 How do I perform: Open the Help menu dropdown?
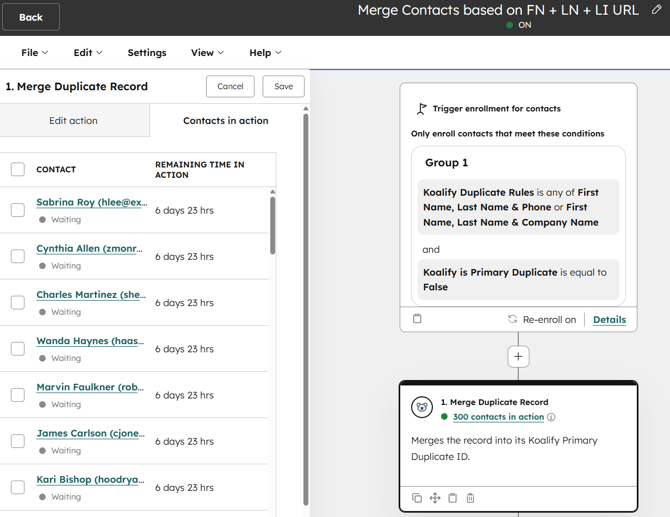pos(265,53)
